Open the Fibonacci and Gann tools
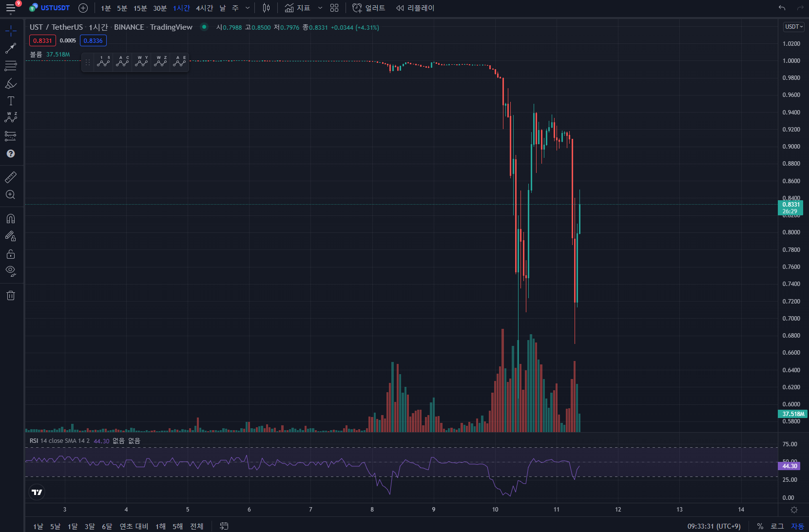The image size is (809, 532). point(11,66)
